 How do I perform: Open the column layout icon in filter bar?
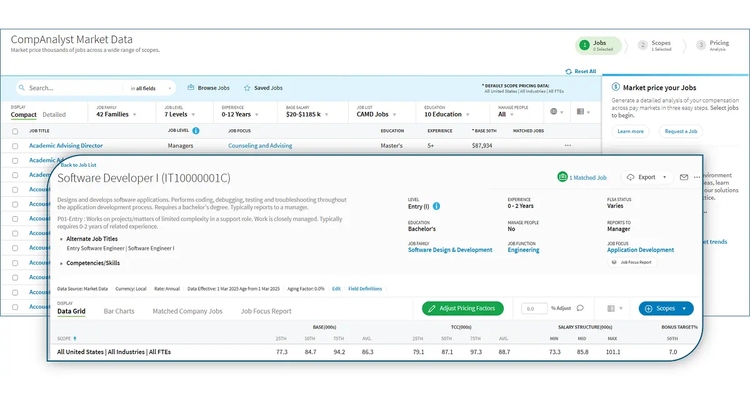[x=580, y=111]
